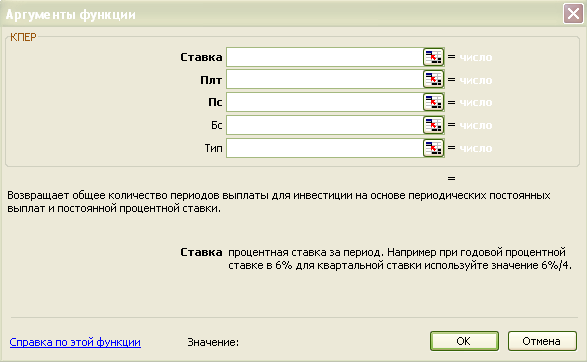The image size is (587, 362).
Task: Click the Бс range selector icon
Action: (433, 125)
